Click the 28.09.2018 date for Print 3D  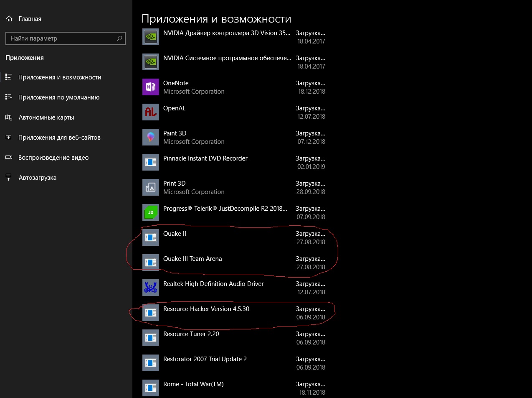tap(311, 192)
